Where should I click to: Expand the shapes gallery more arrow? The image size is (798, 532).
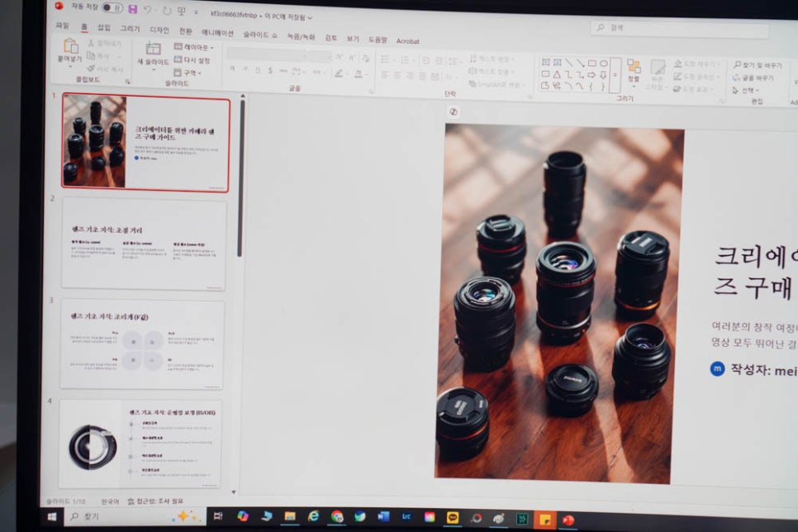point(615,75)
